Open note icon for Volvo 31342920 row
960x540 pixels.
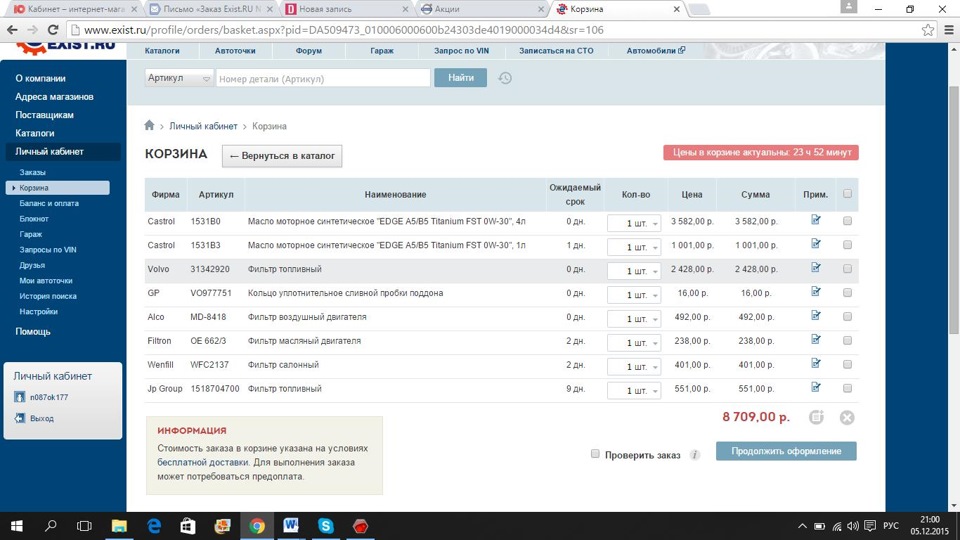click(x=816, y=267)
